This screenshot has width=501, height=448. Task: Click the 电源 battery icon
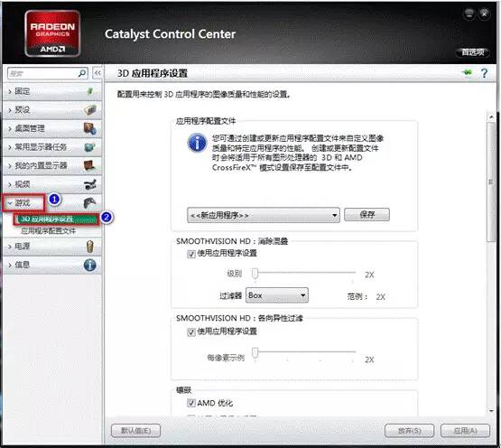[x=90, y=247]
